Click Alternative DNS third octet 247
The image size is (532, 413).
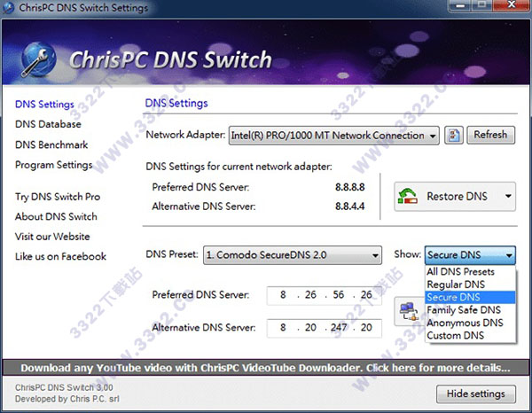pos(339,328)
